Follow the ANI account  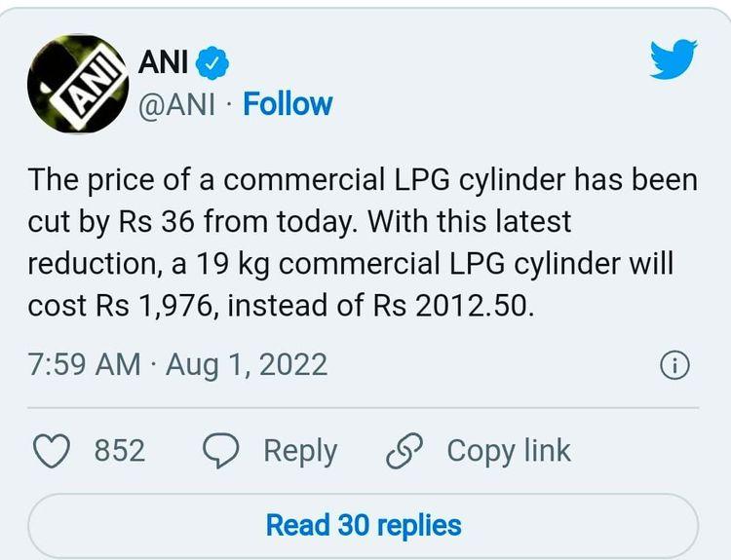coord(288,104)
